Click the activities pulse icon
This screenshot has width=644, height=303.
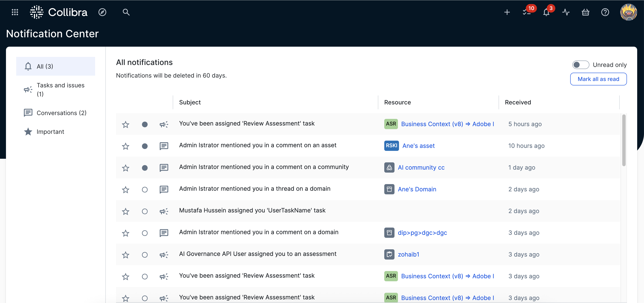click(x=566, y=12)
